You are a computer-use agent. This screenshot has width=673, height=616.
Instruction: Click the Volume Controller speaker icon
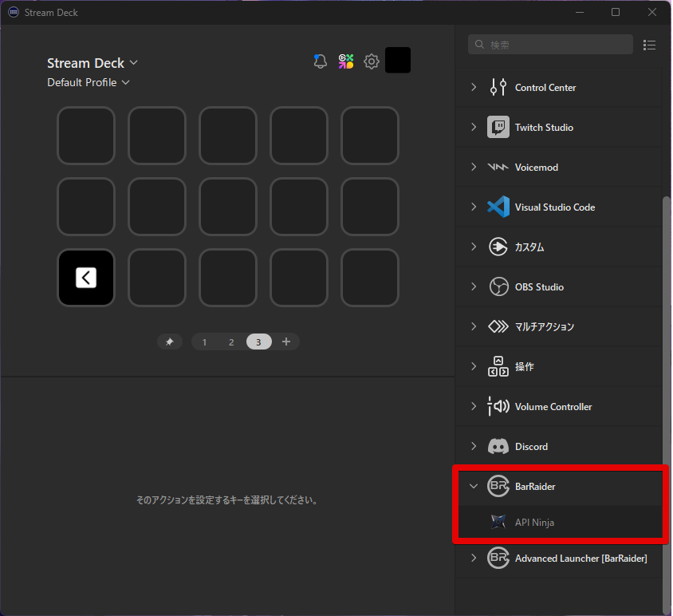tap(498, 406)
